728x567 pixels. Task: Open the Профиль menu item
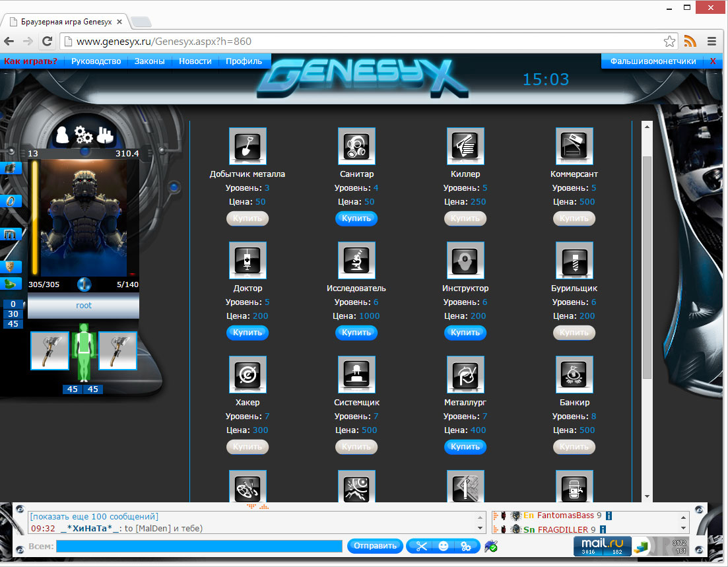point(244,61)
